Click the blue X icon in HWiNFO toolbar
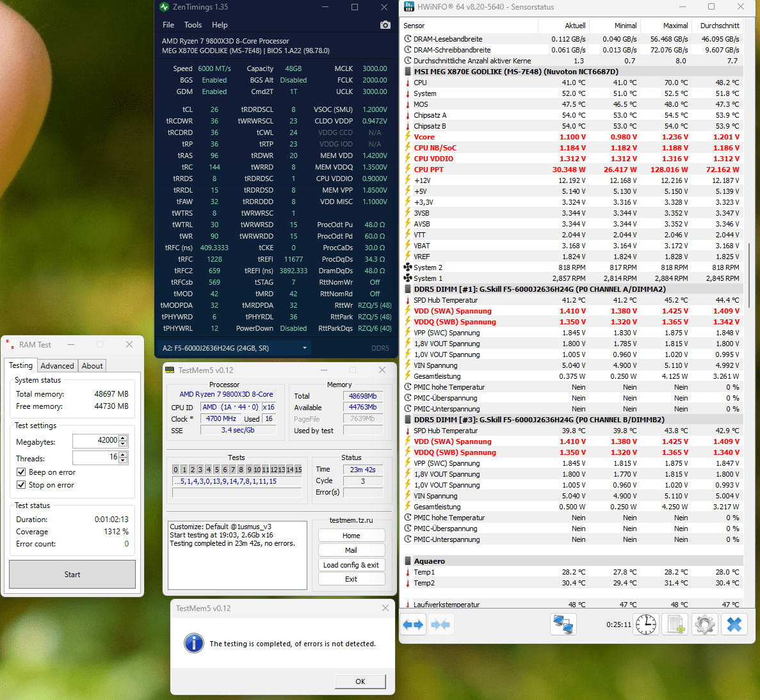The width and height of the screenshot is (760, 700). 734,624
